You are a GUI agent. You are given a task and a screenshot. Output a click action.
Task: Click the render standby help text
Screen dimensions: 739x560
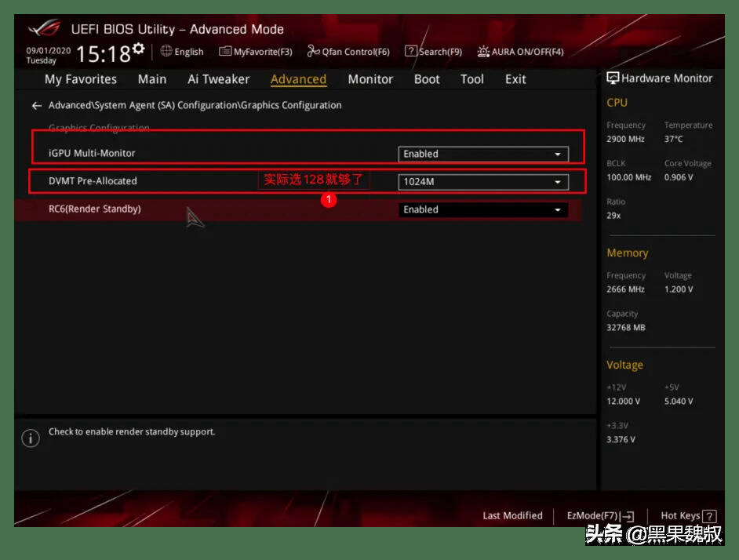pyautogui.click(x=132, y=432)
